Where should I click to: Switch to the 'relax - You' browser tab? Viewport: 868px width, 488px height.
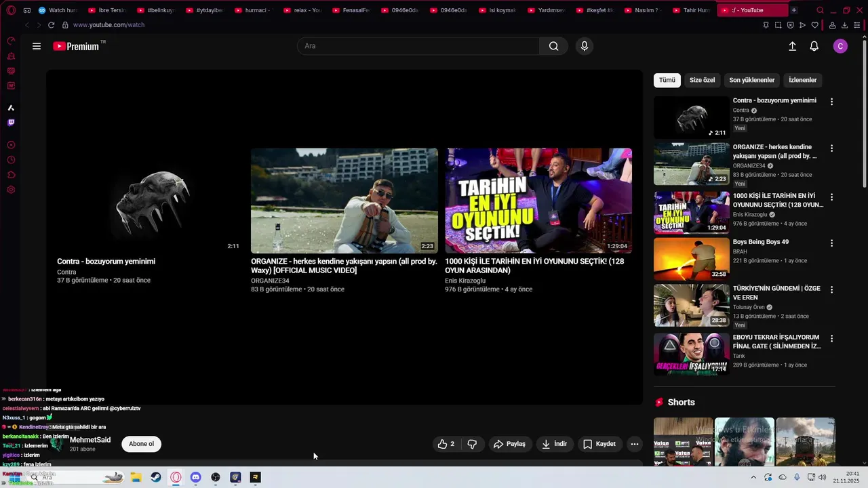pos(303,10)
